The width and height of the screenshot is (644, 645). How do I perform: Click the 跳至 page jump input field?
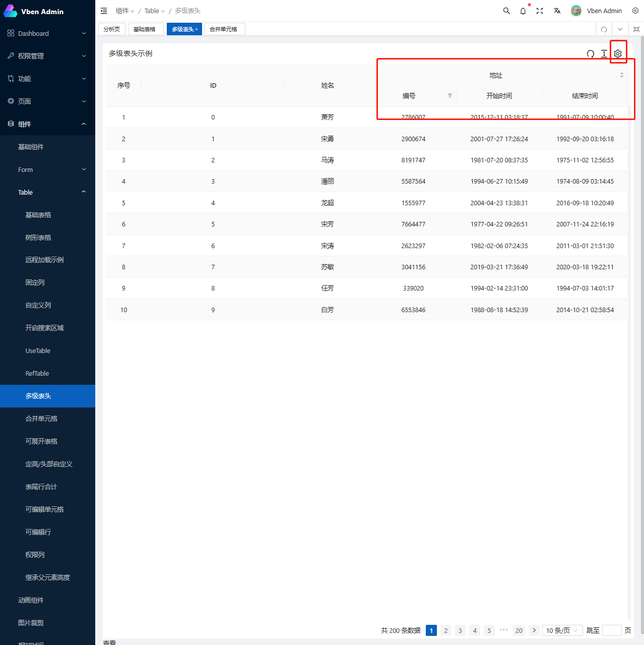point(612,630)
